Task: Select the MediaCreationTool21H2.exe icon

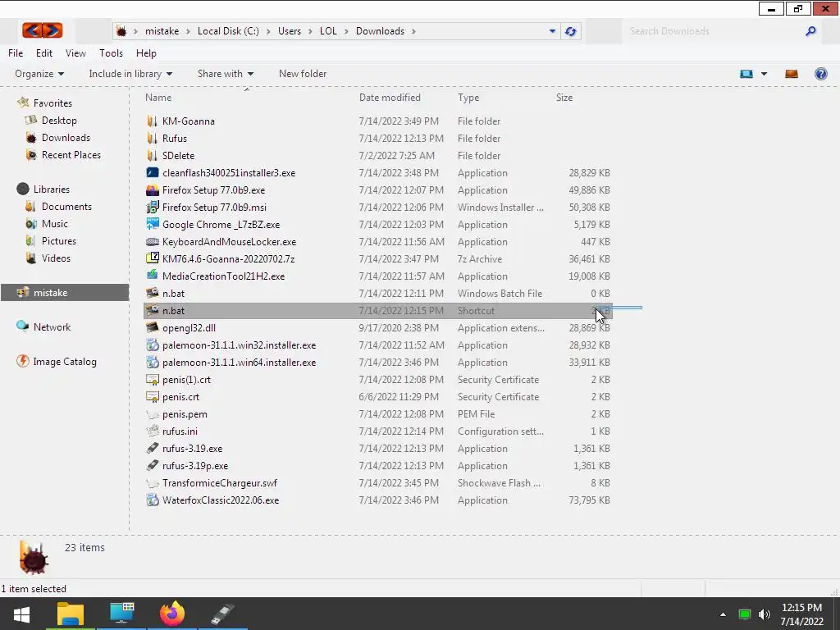Action: (x=153, y=276)
